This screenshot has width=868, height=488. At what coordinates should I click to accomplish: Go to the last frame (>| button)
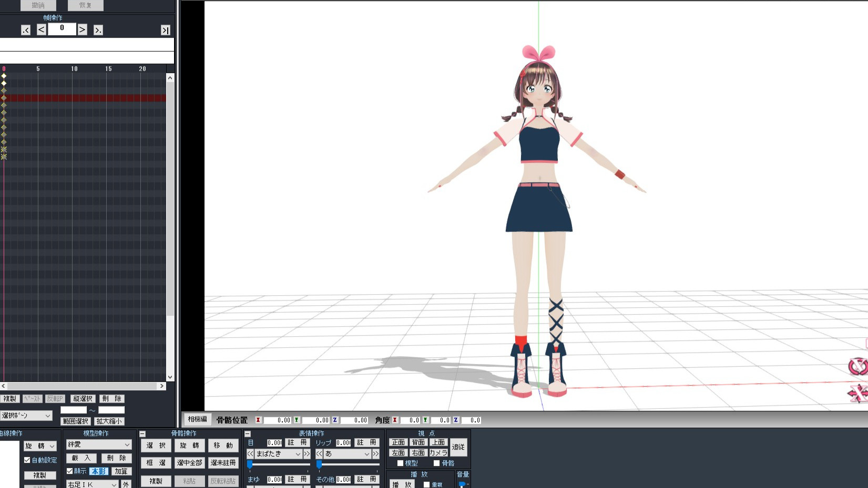165,30
